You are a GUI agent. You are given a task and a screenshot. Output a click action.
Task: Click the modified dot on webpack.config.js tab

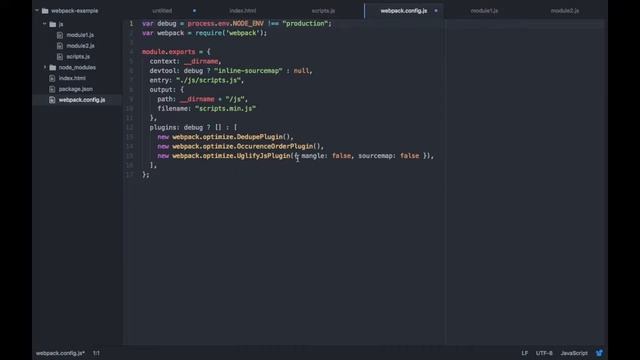436,11
